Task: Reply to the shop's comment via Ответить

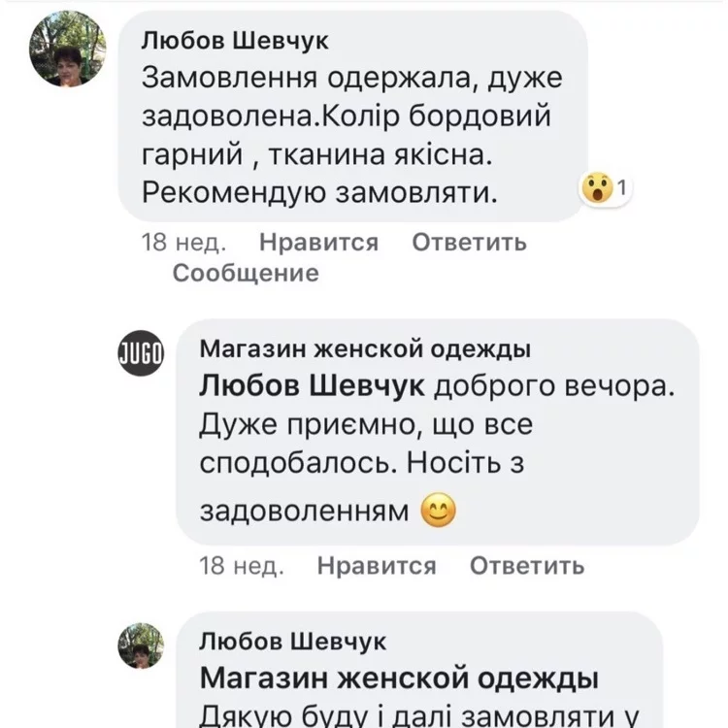Action: [527, 565]
